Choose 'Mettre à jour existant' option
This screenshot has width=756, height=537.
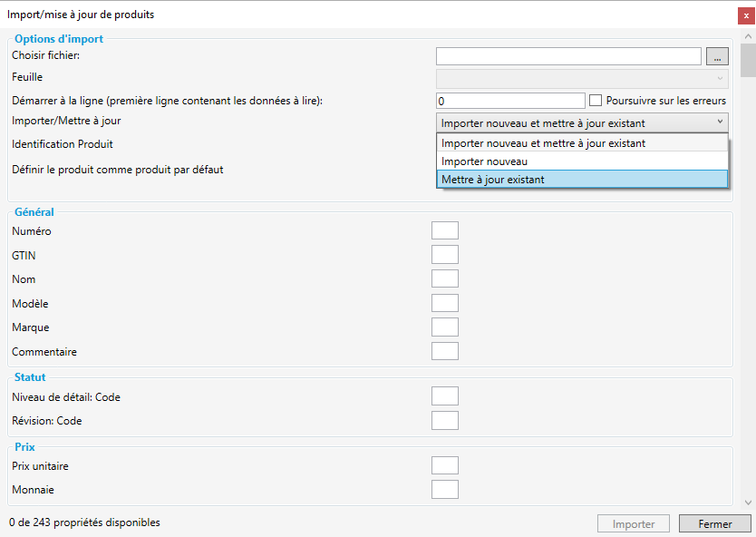pyautogui.click(x=582, y=180)
